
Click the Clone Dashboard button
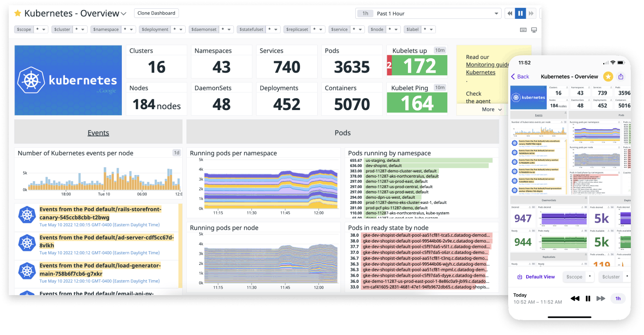click(156, 13)
